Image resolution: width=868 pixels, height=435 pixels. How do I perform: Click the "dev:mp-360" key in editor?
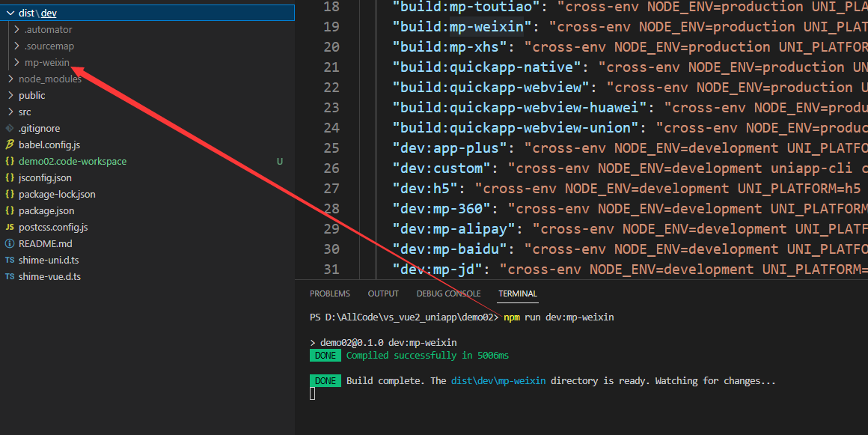tap(441, 209)
